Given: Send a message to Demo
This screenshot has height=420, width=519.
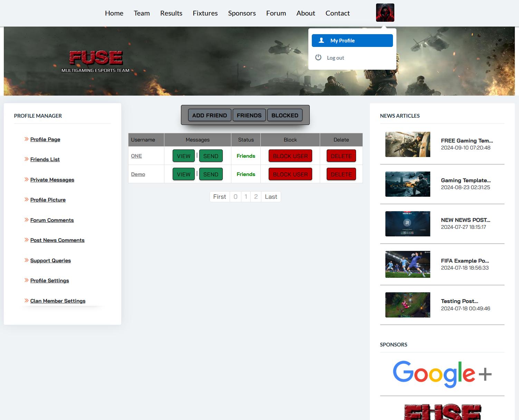Looking at the screenshot, I should click(x=211, y=174).
